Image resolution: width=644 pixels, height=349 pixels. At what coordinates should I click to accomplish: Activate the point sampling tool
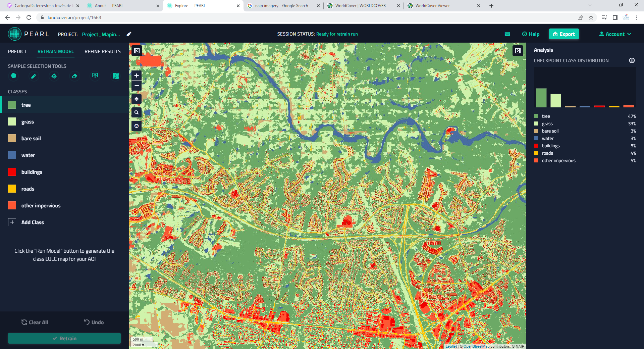[54, 76]
